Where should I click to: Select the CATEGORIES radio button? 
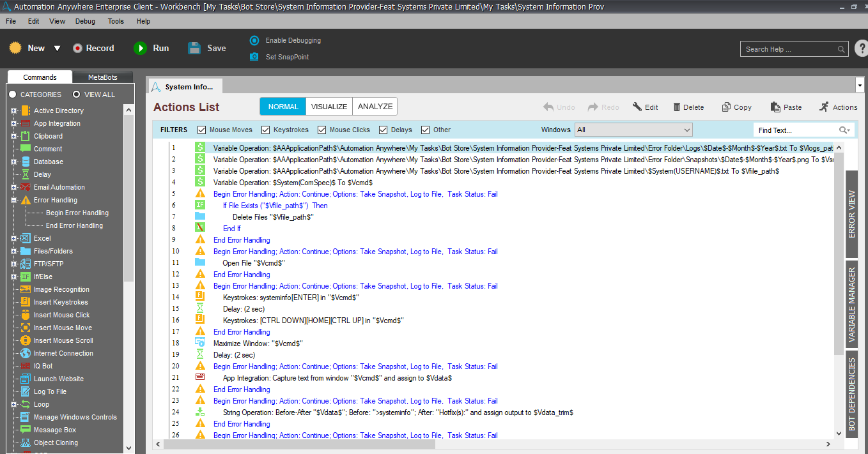pos(12,95)
